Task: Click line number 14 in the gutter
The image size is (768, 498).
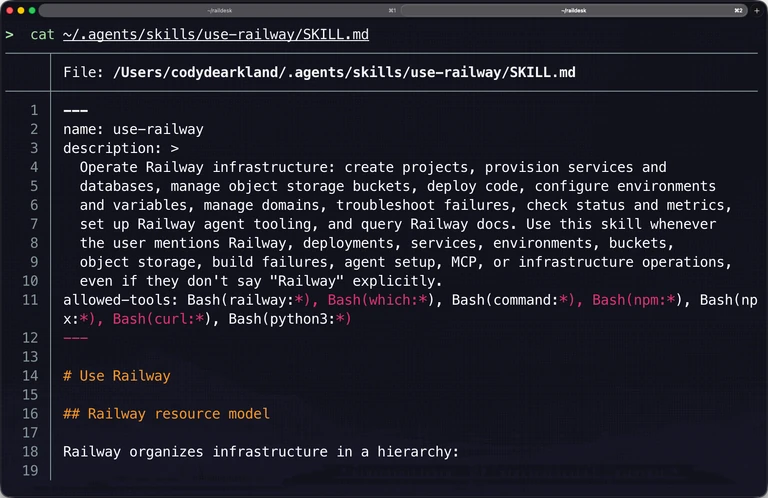Action: click(30, 376)
